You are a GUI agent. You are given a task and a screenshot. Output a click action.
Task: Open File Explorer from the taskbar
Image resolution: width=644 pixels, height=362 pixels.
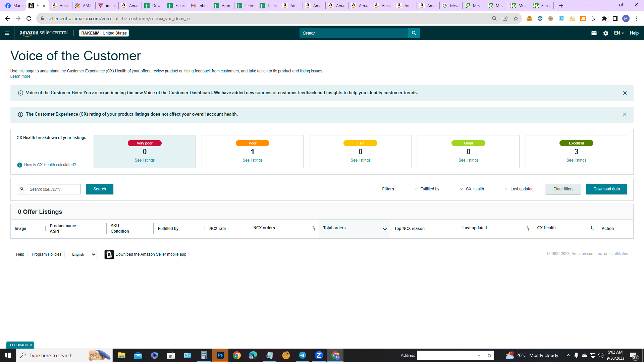pyautogui.click(x=122, y=355)
